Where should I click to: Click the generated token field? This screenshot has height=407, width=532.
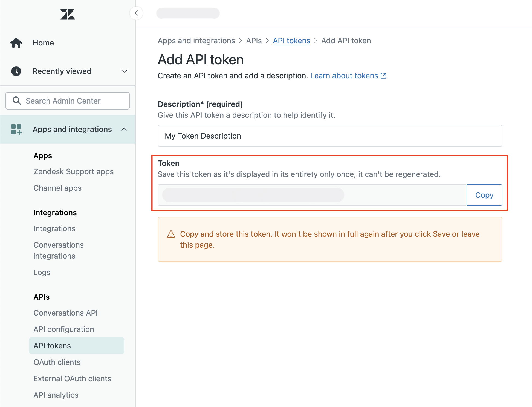pos(312,195)
